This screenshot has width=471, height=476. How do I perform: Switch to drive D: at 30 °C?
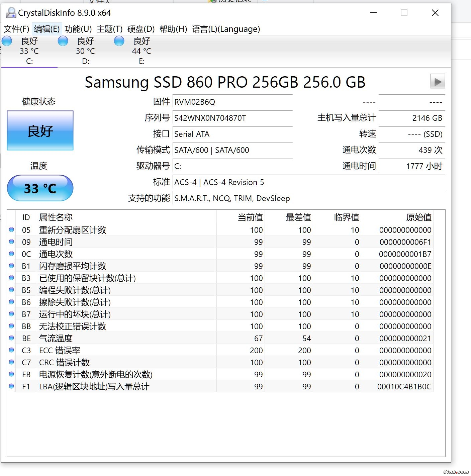tap(86, 51)
